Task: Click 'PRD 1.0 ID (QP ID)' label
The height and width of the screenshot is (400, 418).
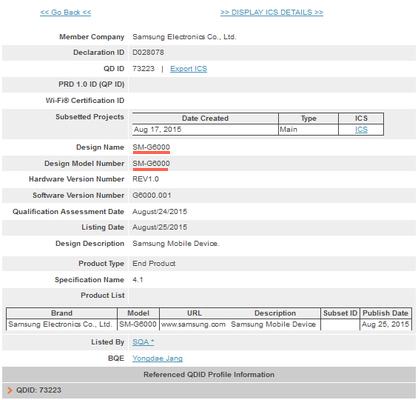Action: click(x=91, y=84)
